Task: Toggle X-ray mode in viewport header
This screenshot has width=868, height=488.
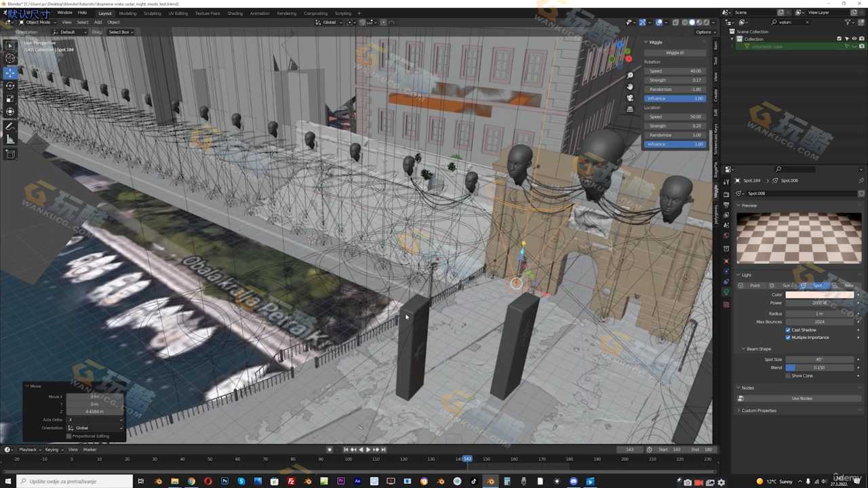Action: point(675,22)
